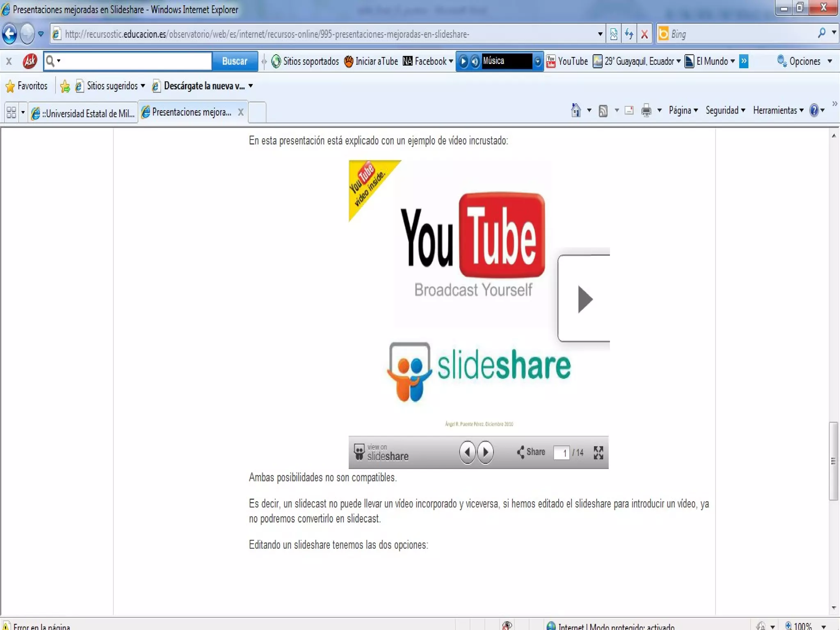
Task: Go to next slide in slideshare player
Action: click(x=486, y=452)
